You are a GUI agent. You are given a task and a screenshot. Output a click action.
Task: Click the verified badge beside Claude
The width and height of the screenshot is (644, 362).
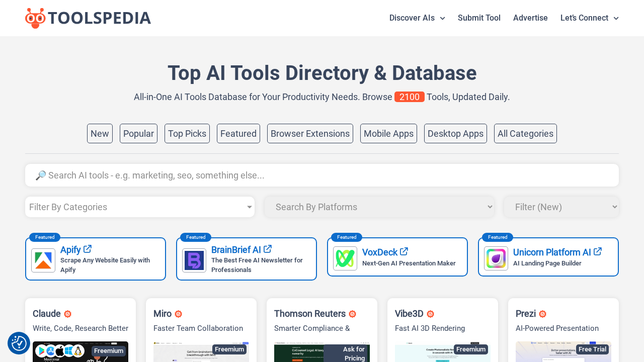click(x=67, y=314)
